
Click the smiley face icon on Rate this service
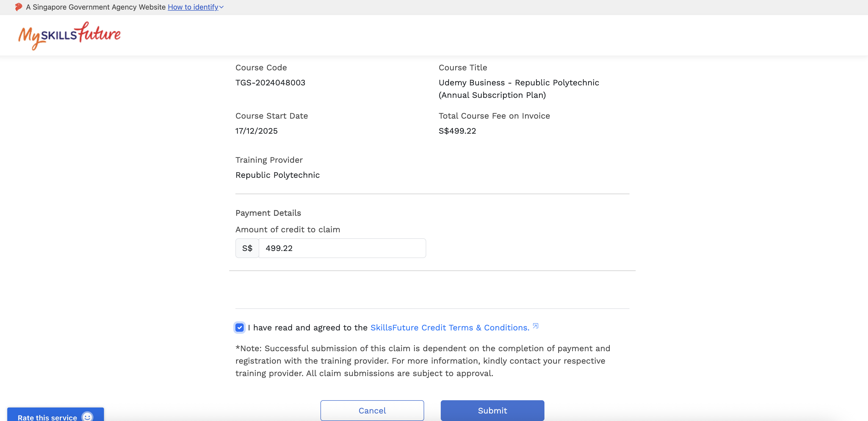87,417
